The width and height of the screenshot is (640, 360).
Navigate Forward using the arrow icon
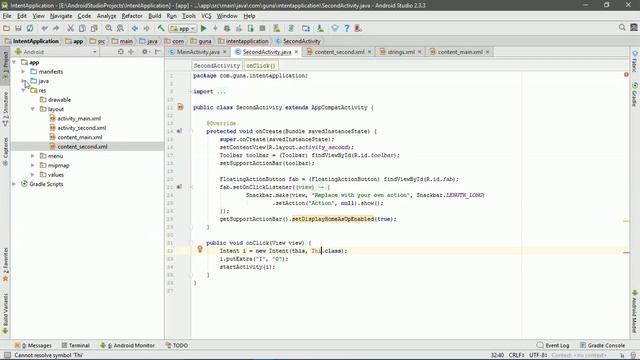pos(147,28)
